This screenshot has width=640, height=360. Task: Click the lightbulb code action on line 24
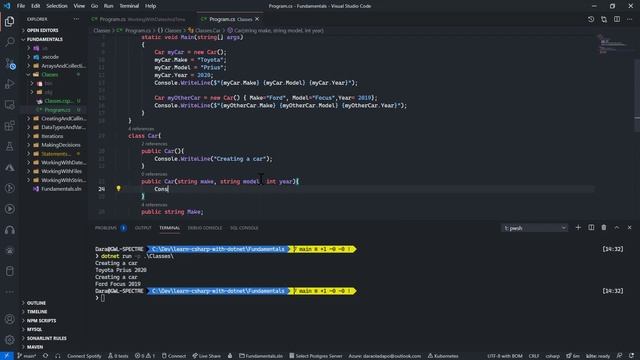pos(118,189)
